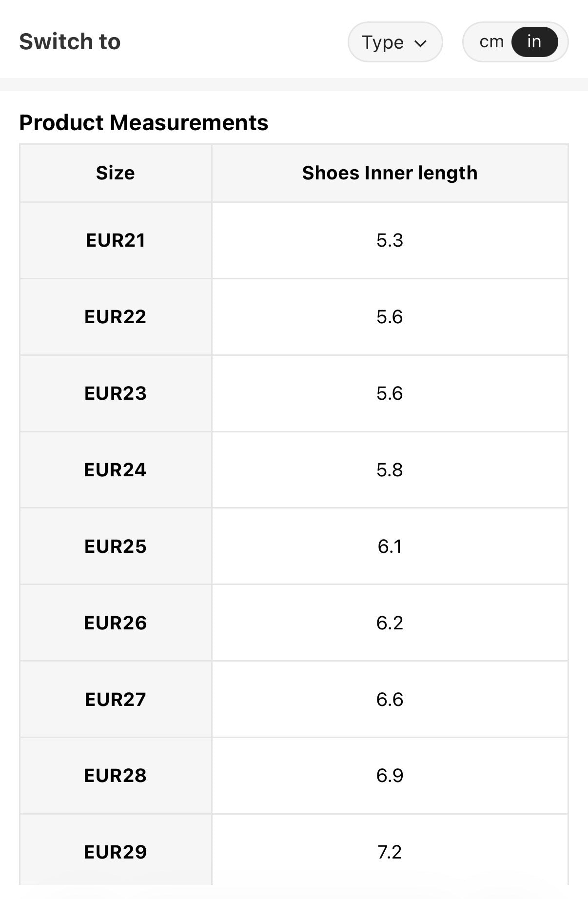The height and width of the screenshot is (899, 588).
Task: Click size EUR22
Action: (x=116, y=316)
